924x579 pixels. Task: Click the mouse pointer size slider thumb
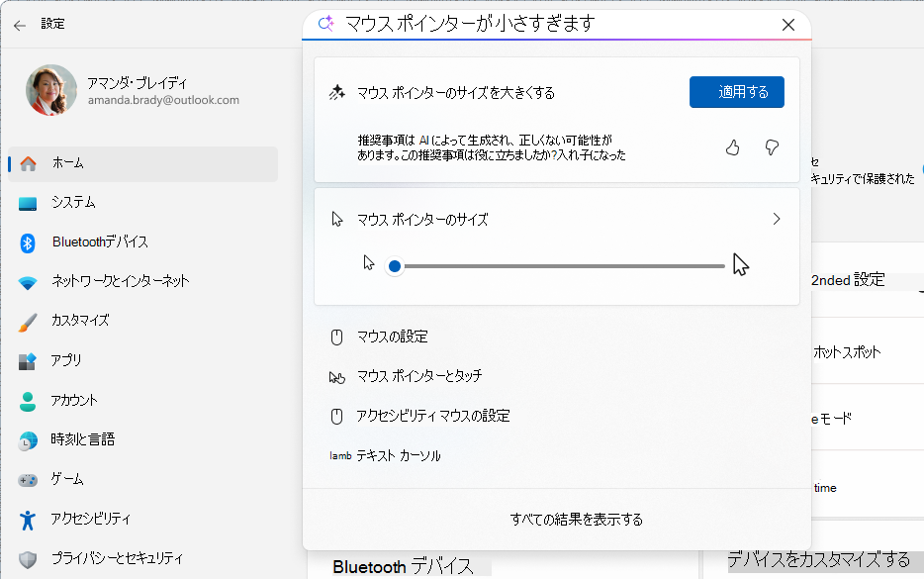pos(395,266)
